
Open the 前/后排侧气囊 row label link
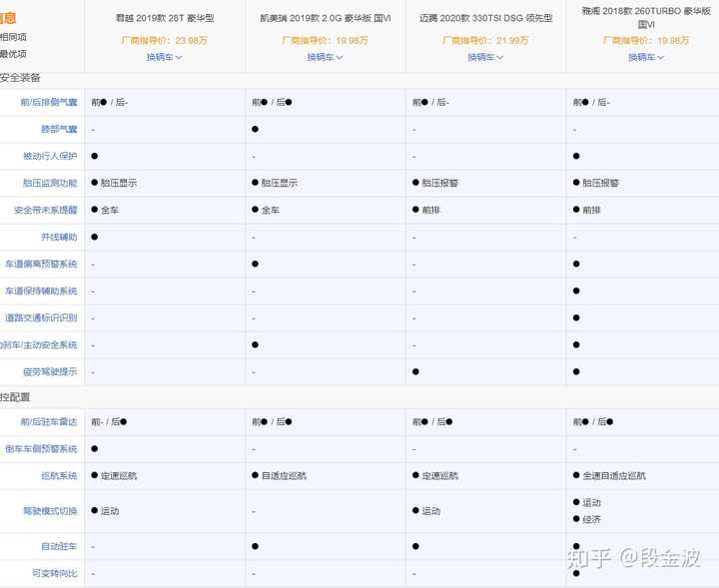click(x=49, y=102)
